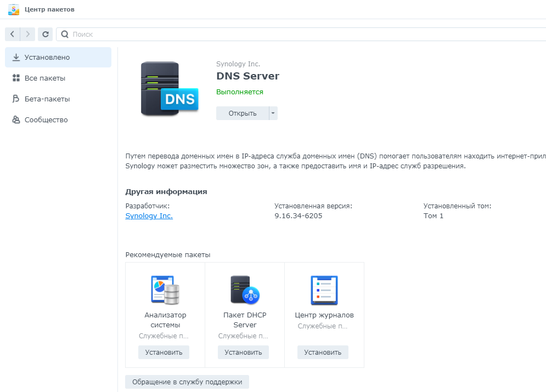Screen dimensions: 546x392
Task: Click the gray Synology Inc. publisher label
Action: (238, 64)
